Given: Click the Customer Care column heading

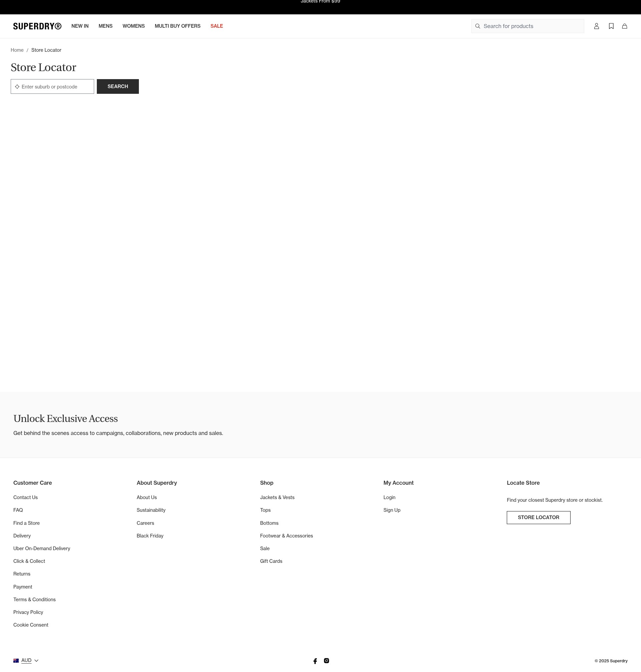Looking at the screenshot, I should tap(32, 483).
